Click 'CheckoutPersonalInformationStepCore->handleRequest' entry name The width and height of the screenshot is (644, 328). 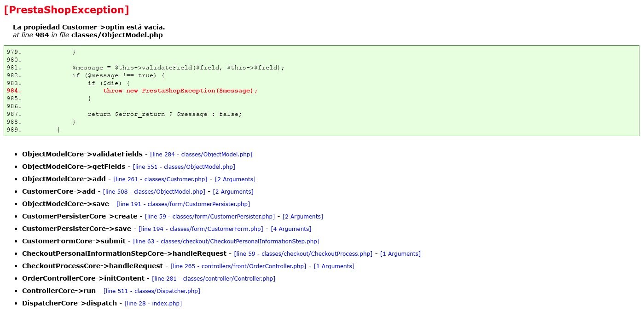pos(124,253)
